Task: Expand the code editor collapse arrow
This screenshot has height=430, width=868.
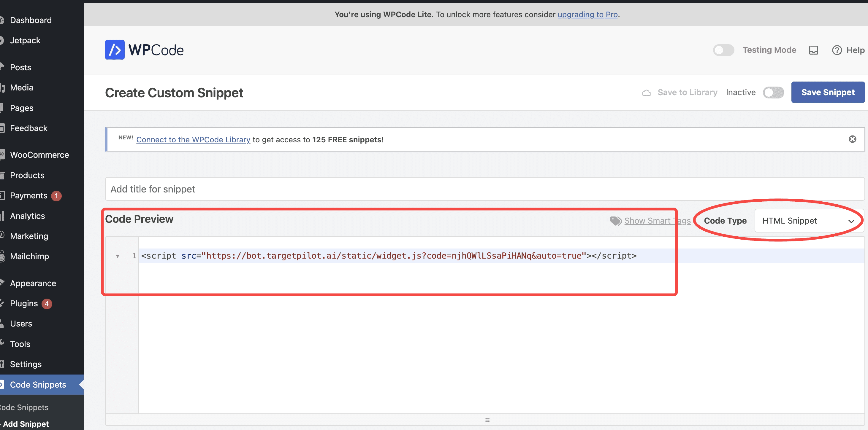Action: click(118, 256)
